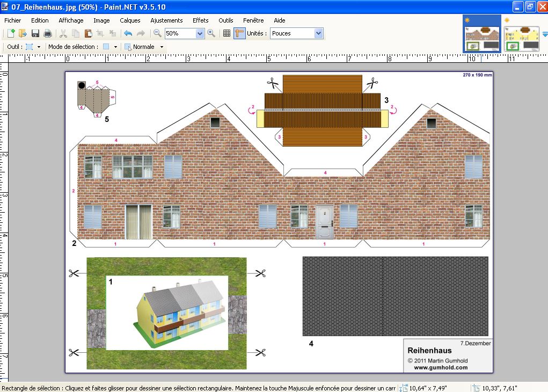Open the Effets menu
Viewport: 548px width, 392px height.
(200, 20)
